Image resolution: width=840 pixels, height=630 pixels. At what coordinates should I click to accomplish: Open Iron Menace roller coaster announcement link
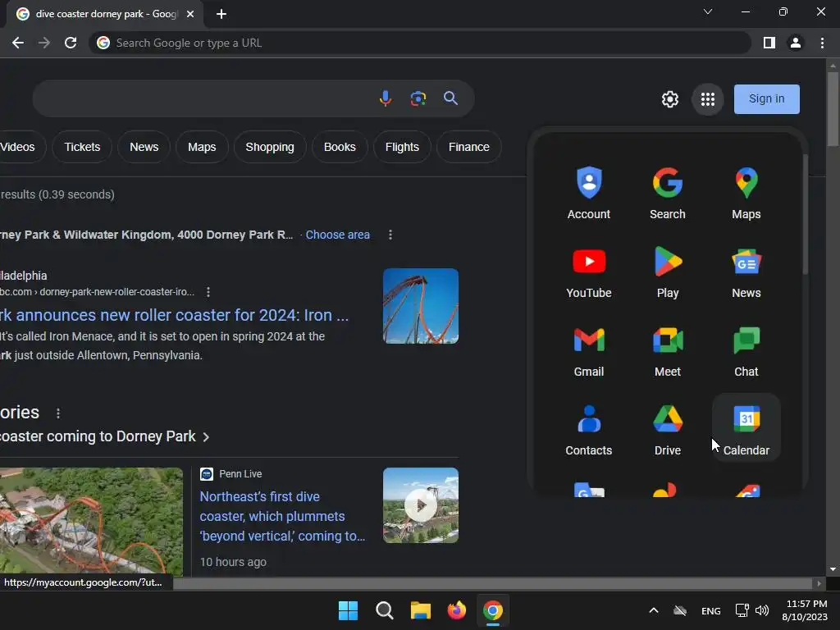[x=174, y=315]
